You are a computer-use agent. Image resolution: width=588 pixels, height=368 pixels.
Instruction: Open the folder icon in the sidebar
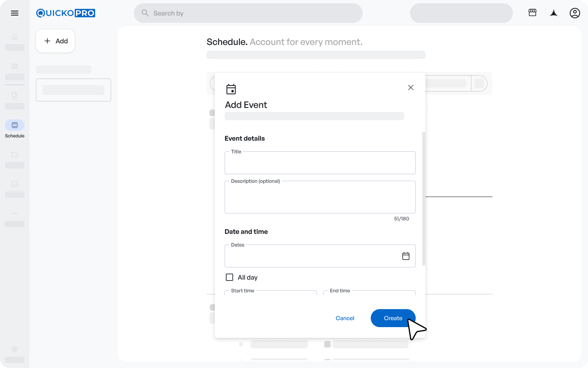click(15, 155)
